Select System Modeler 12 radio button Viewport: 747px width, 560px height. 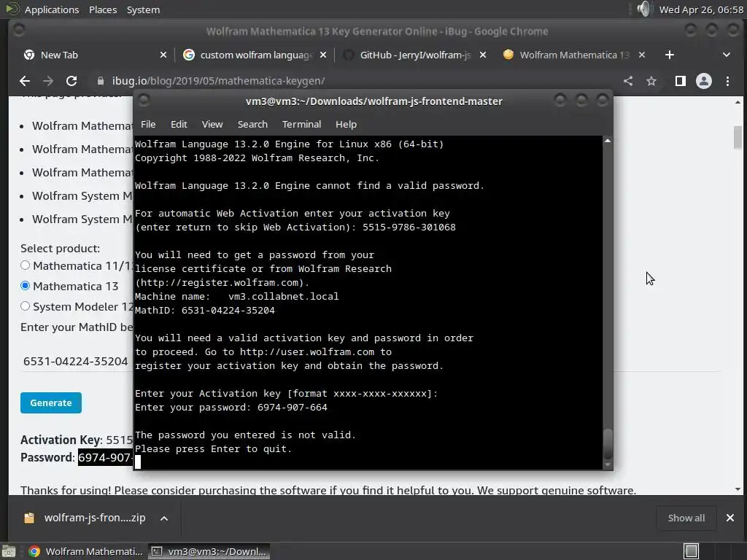(26, 306)
